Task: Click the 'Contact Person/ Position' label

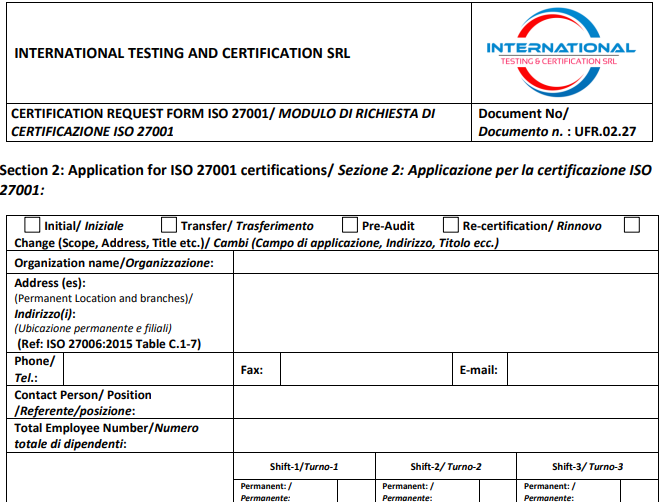Action: [x=83, y=395]
